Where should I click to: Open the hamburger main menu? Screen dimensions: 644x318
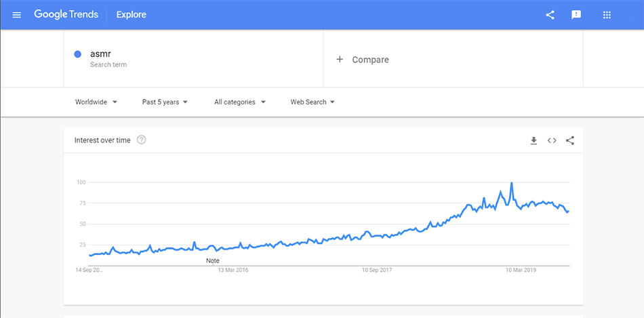click(x=16, y=15)
